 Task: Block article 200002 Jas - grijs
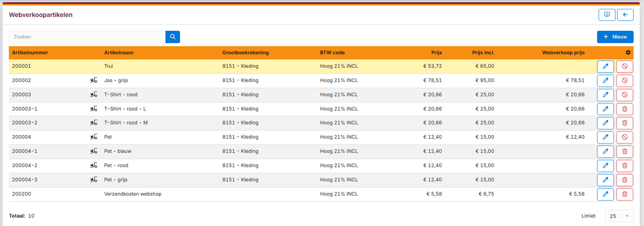625,80
